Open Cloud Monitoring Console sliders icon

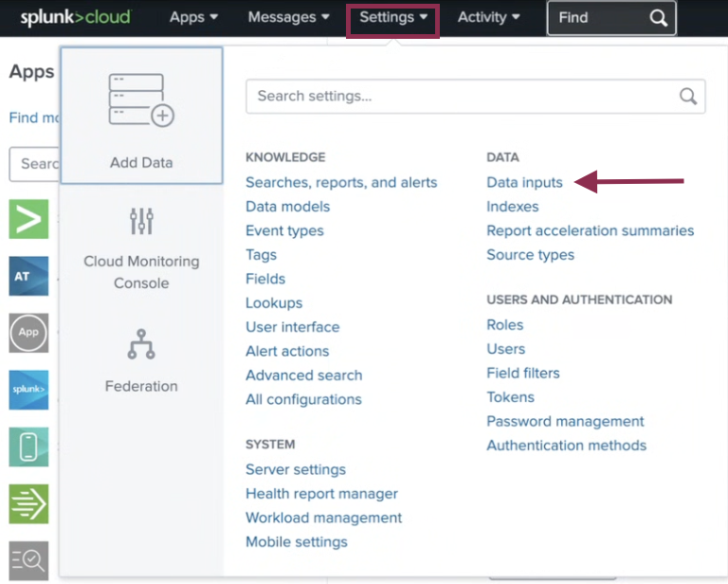coord(141,221)
